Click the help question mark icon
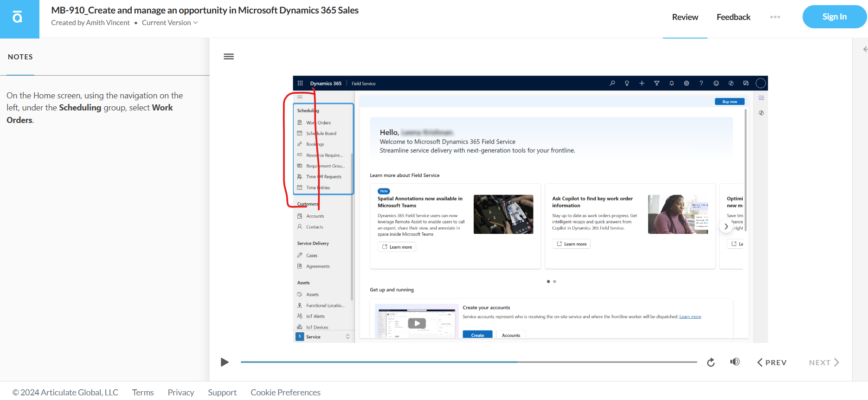868x400 pixels. click(701, 84)
